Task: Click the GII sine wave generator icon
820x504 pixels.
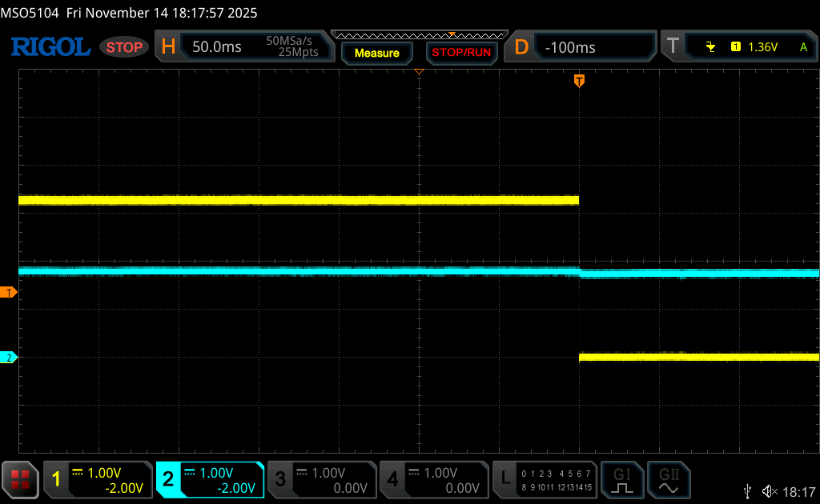Action: pyautogui.click(x=668, y=479)
